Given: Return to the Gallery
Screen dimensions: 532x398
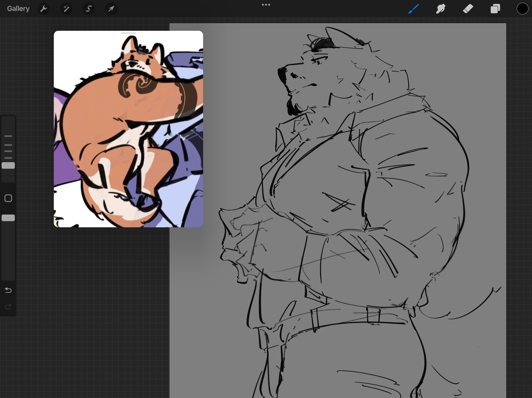Looking at the screenshot, I should coord(18,9).
